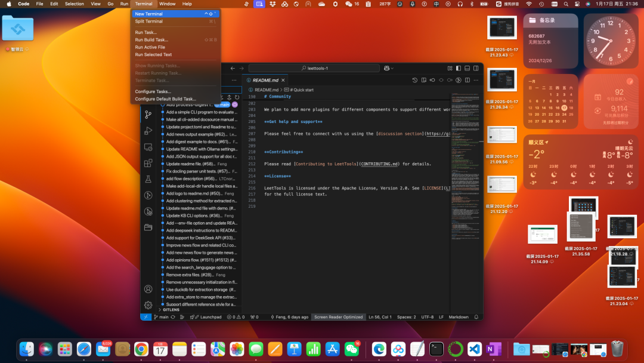Toggle the bottom Panel visibility
Image resolution: width=644 pixels, height=363 pixels.
click(467, 68)
